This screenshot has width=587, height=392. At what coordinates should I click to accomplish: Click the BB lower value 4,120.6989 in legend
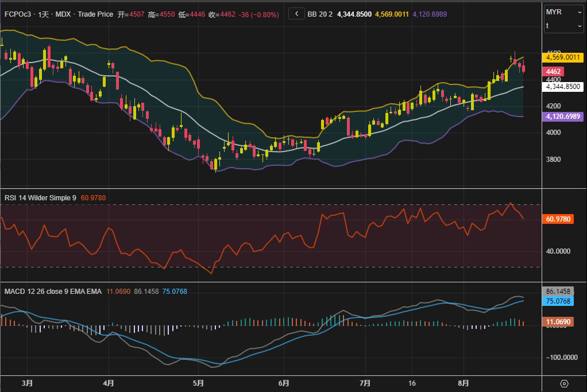click(x=430, y=14)
